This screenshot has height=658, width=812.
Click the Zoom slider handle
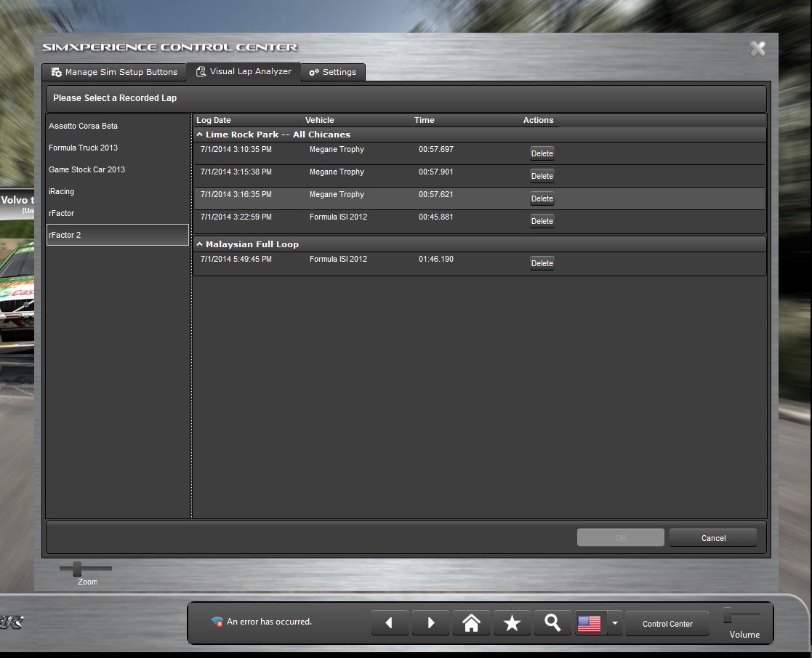click(x=77, y=569)
